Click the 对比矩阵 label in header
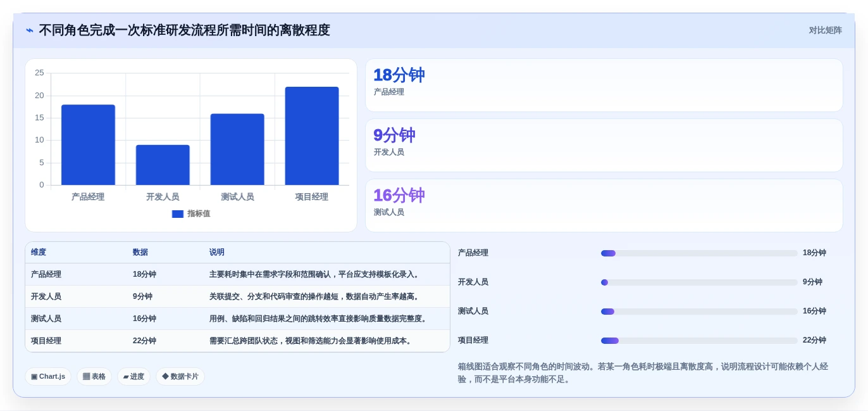Viewport: 868px width, 411px height. tap(825, 30)
